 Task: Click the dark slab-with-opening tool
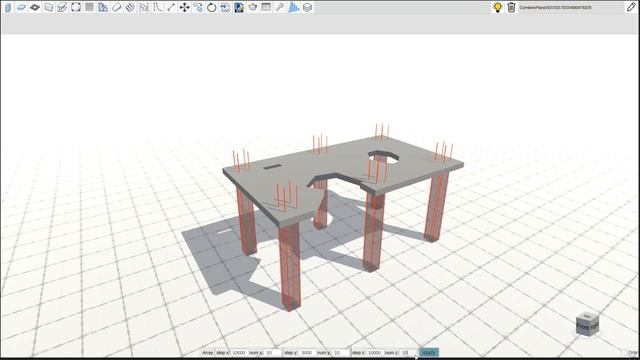pyautogui.click(x=35, y=7)
